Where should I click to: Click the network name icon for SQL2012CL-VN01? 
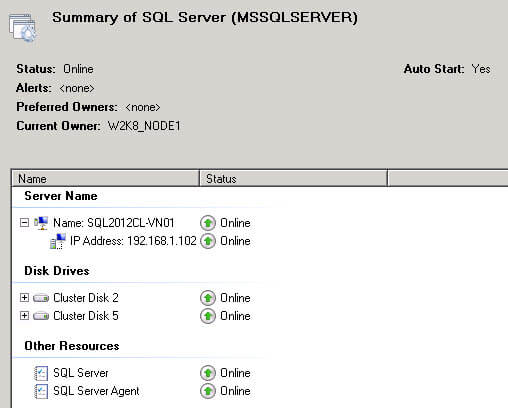[x=41, y=223]
